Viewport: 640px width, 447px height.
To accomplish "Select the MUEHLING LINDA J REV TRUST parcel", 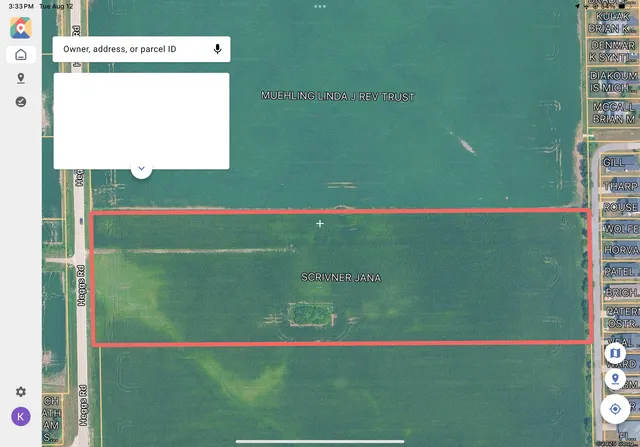I will coord(337,97).
